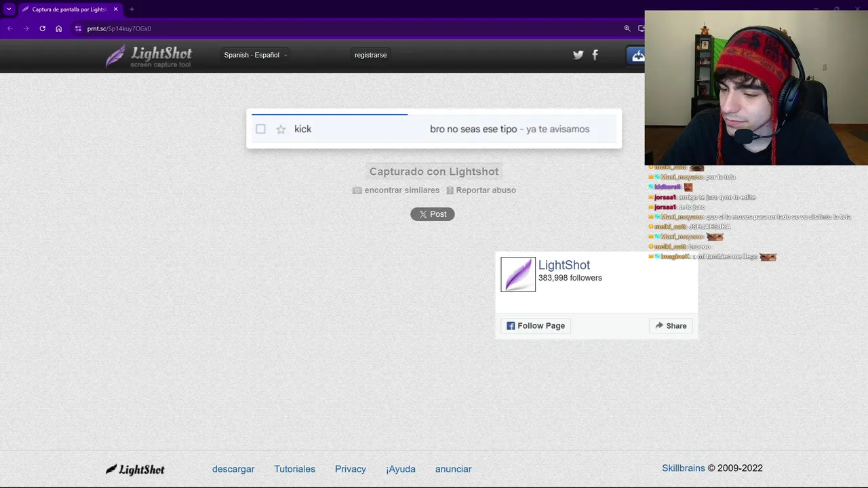Visit LightShot Facebook page icon
The width and height of the screenshot is (868, 488).
tap(595, 55)
